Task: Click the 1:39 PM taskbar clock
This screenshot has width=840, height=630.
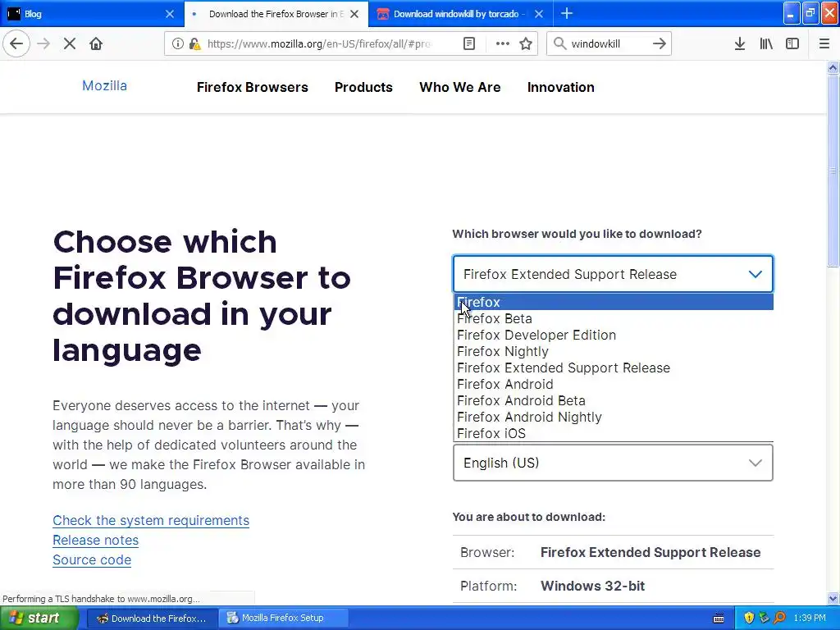Action: click(x=810, y=619)
